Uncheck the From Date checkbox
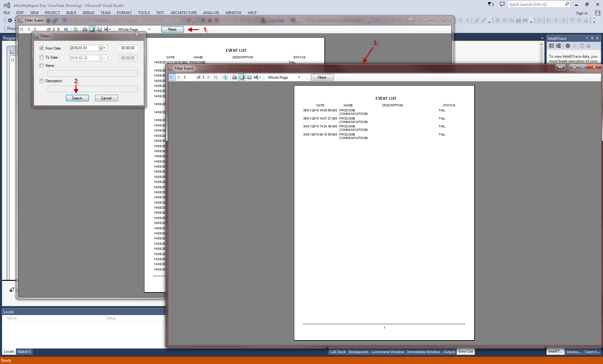Image resolution: width=603 pixels, height=364 pixels. click(42, 48)
